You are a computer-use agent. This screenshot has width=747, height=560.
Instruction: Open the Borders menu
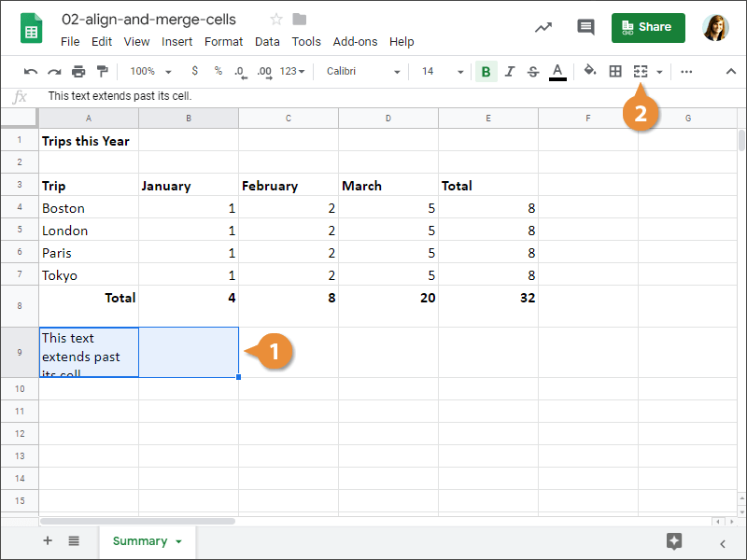point(614,71)
